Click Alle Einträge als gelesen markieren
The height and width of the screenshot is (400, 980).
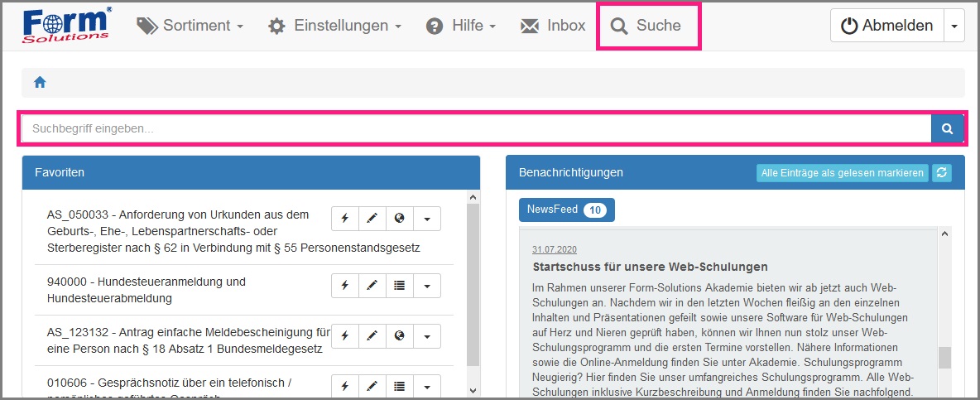tap(842, 172)
